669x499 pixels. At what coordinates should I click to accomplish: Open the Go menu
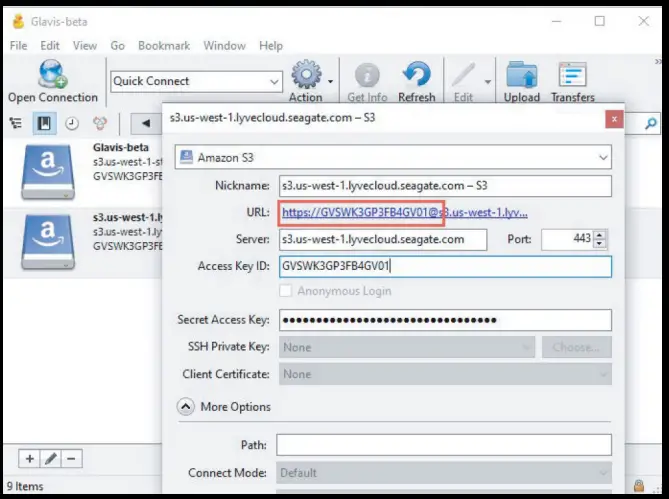pos(117,46)
